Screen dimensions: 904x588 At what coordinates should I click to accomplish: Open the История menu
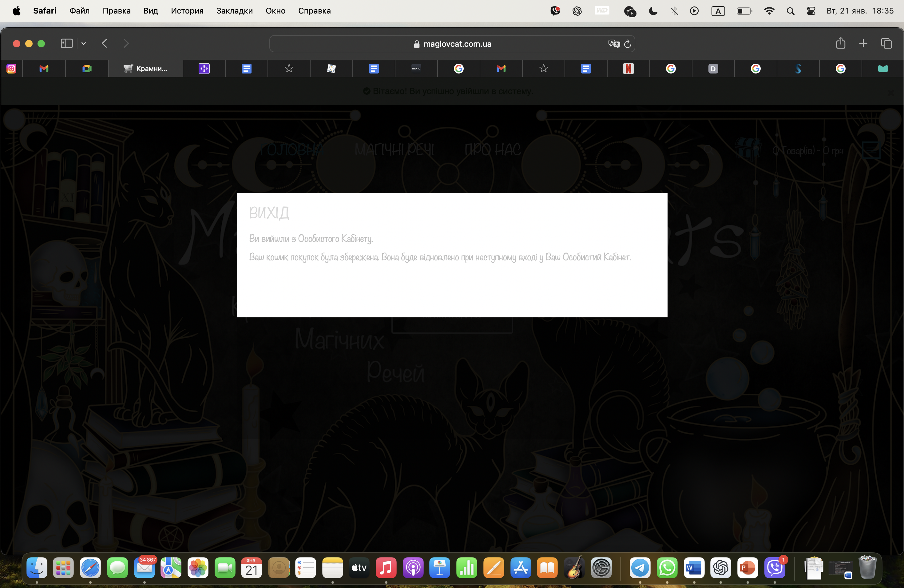pos(187,11)
